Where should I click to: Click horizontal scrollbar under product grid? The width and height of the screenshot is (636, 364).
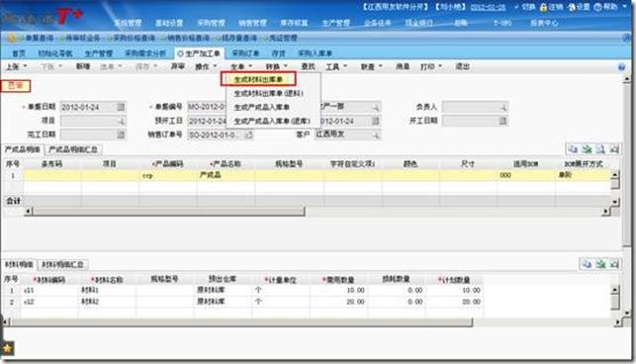(168, 211)
